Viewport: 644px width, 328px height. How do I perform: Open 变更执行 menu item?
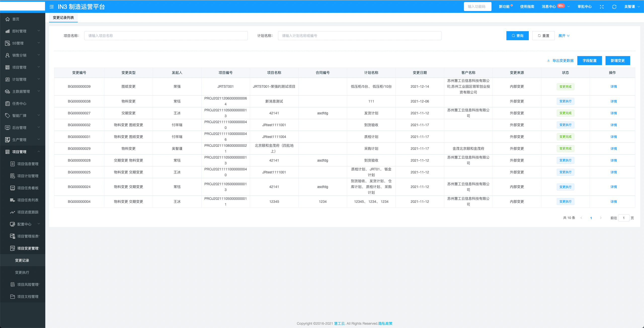[22, 272]
